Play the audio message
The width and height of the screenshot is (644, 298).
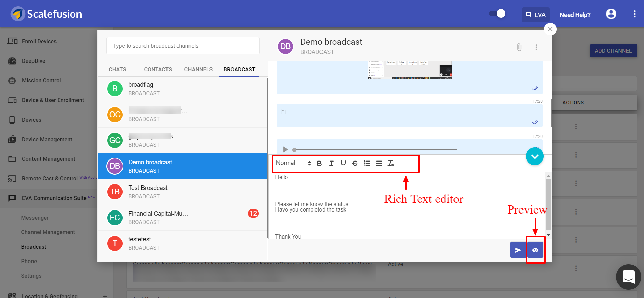[x=285, y=149]
